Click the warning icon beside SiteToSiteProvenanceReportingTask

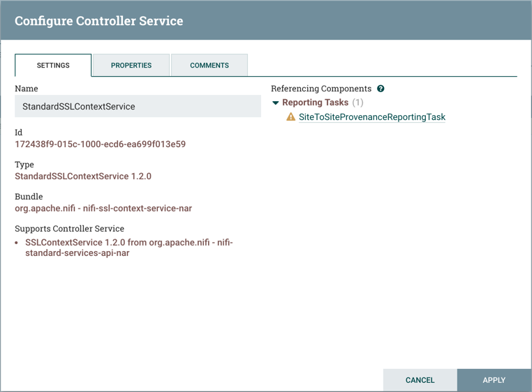[x=291, y=117]
